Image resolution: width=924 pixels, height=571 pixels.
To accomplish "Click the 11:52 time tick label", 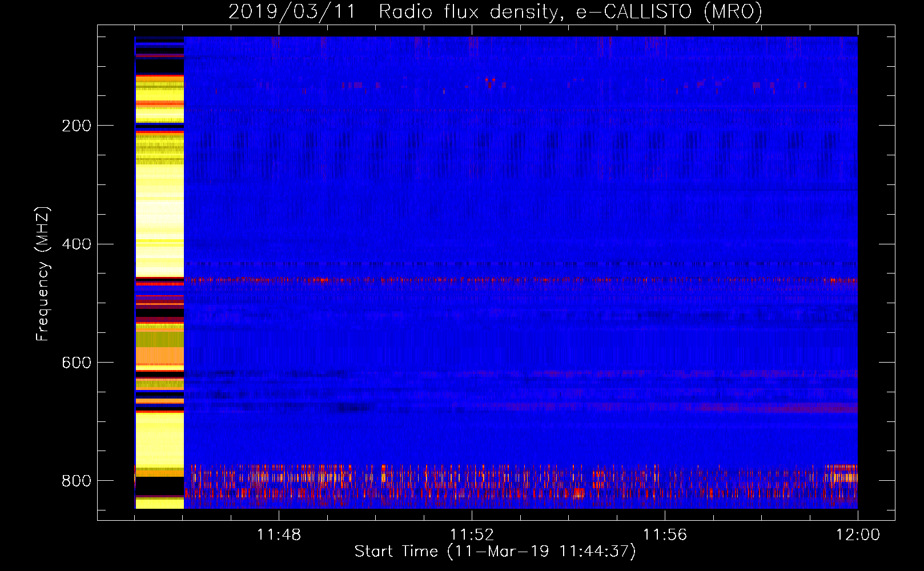I will click(472, 535).
